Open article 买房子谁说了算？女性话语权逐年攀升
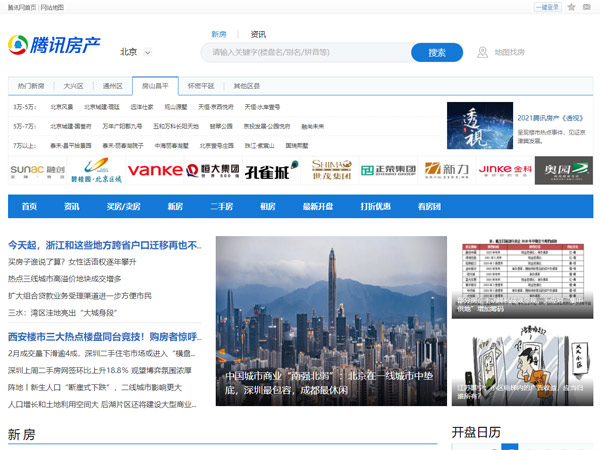Viewport: 600px width, 450px height. 72,262
